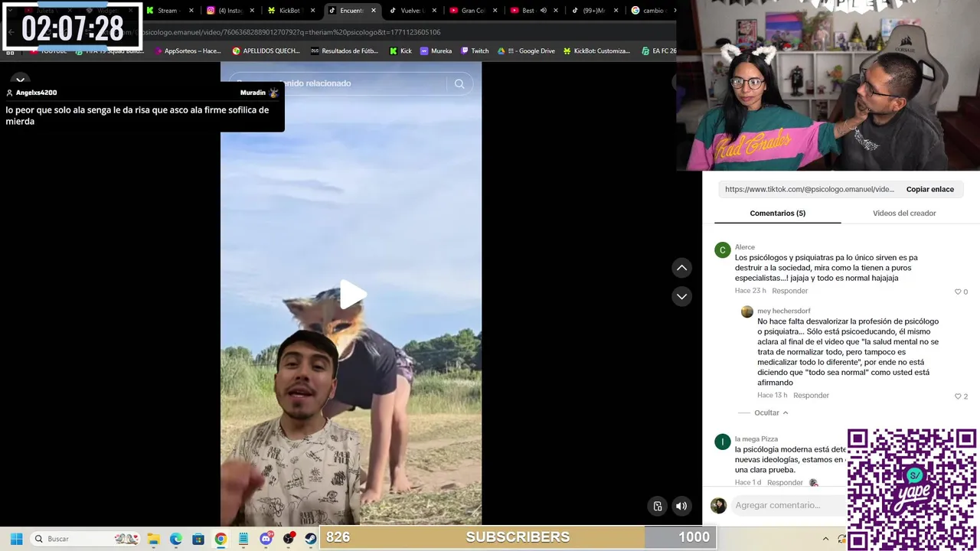Play the TikTok video
This screenshot has width=980, height=551.
(352, 295)
